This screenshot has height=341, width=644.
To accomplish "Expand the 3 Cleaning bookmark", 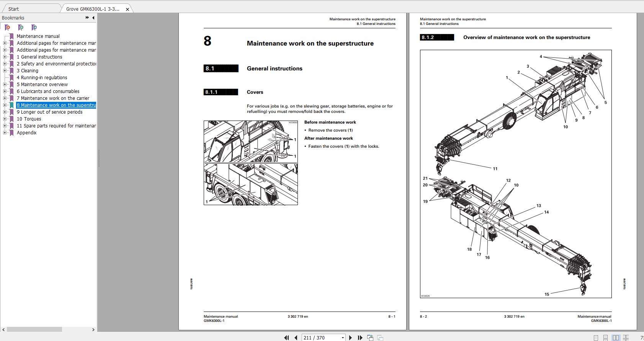I will pos(5,71).
